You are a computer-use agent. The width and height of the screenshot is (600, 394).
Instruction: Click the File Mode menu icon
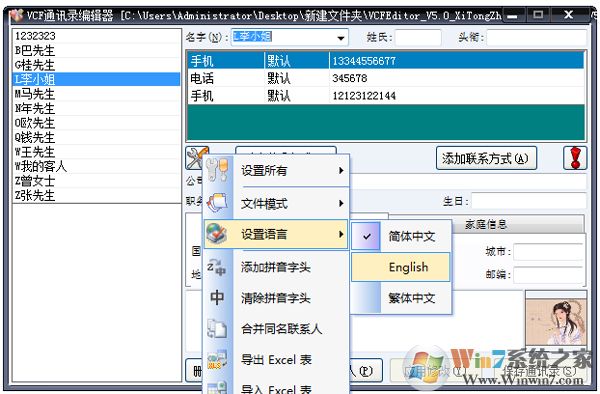(x=217, y=203)
